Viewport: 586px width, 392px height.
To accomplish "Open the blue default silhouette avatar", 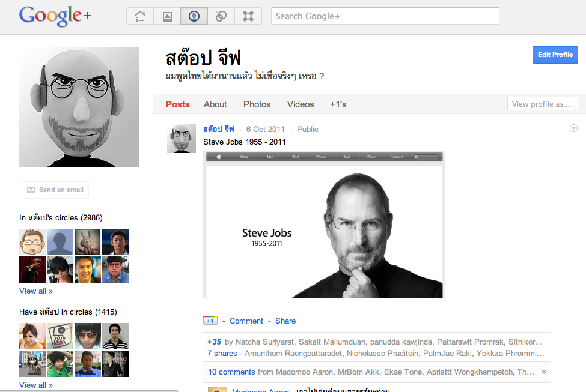I will (x=60, y=242).
